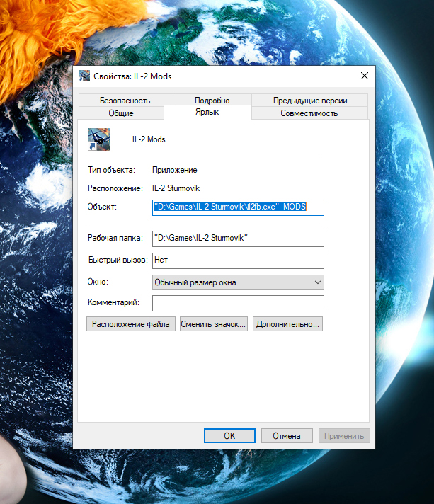Click the Окно label
The width and height of the screenshot is (434, 504).
(x=98, y=282)
